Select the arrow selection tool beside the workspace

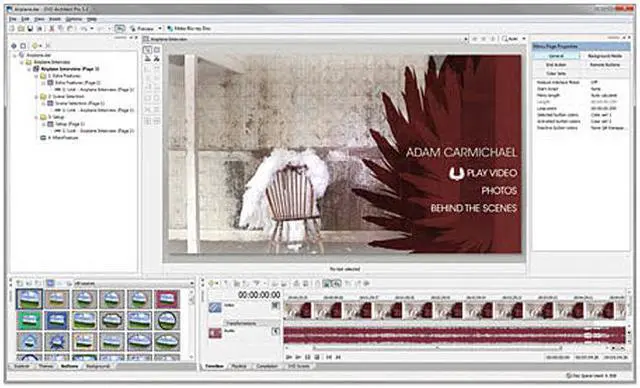click(x=148, y=50)
